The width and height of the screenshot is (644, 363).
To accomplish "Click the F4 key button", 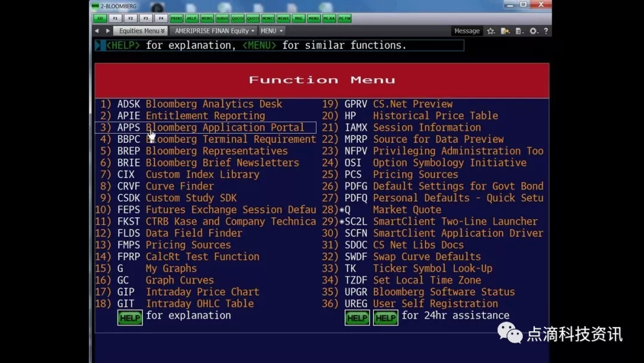I will pos(161,18).
